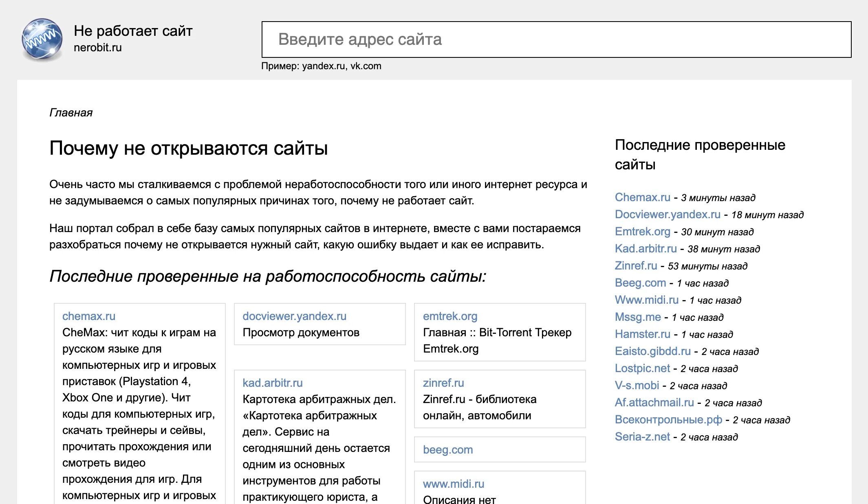Open the chemax.ru card link

point(89,316)
